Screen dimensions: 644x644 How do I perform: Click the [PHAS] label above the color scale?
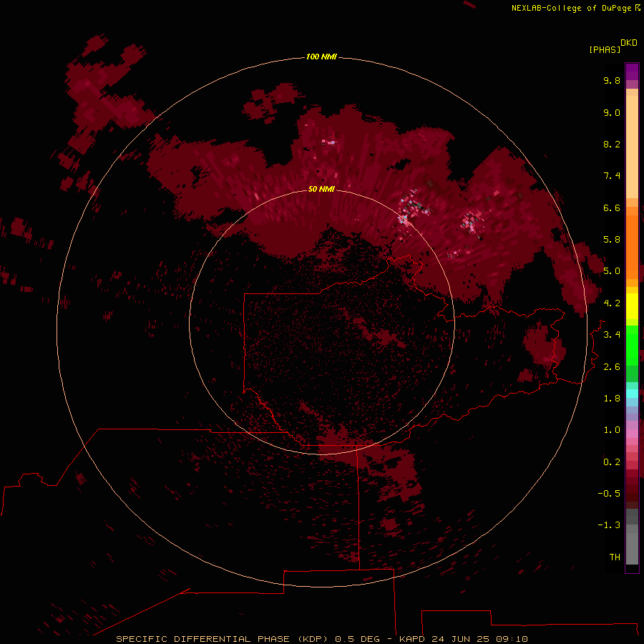[605, 49]
